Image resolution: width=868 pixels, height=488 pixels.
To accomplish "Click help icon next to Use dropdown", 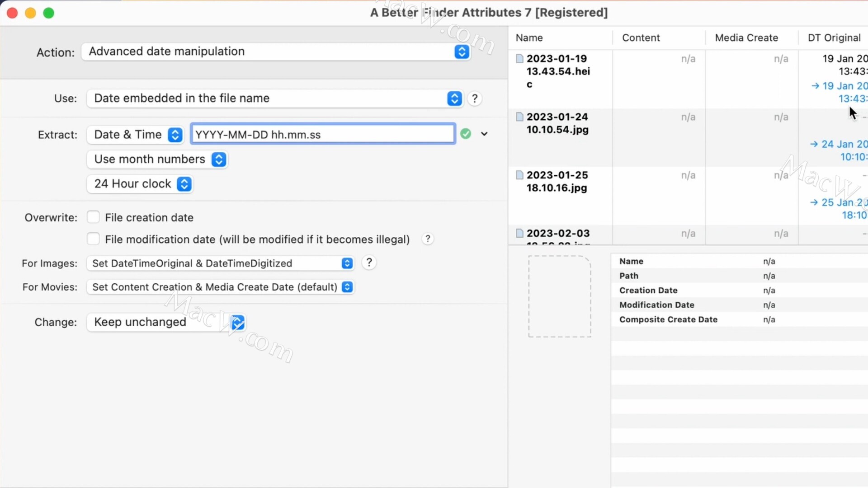I will 474,99.
